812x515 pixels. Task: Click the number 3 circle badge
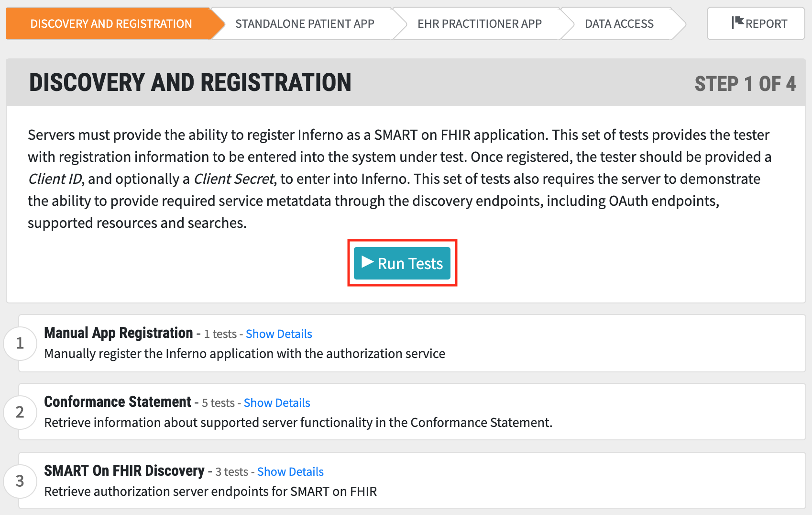[x=20, y=481]
